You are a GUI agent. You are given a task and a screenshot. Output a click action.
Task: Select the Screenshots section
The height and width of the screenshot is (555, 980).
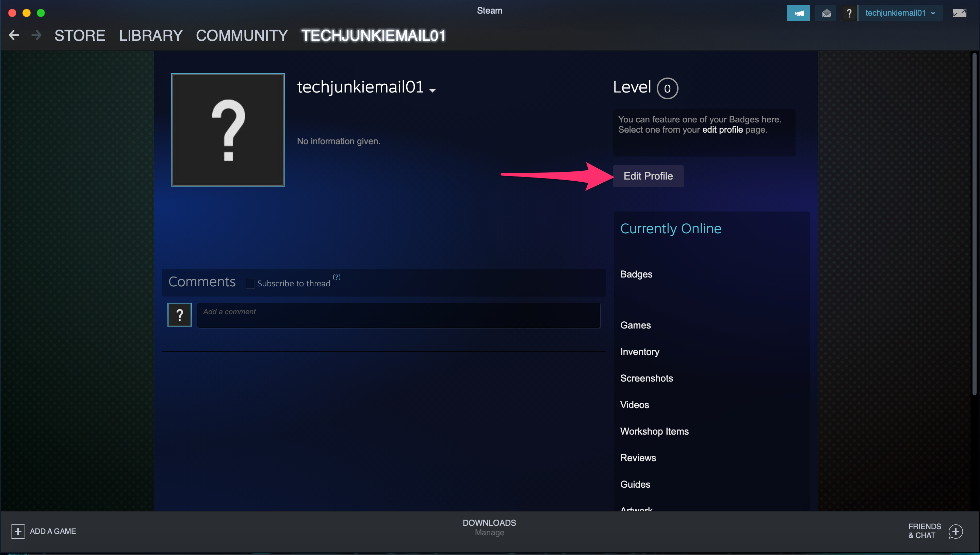click(646, 378)
